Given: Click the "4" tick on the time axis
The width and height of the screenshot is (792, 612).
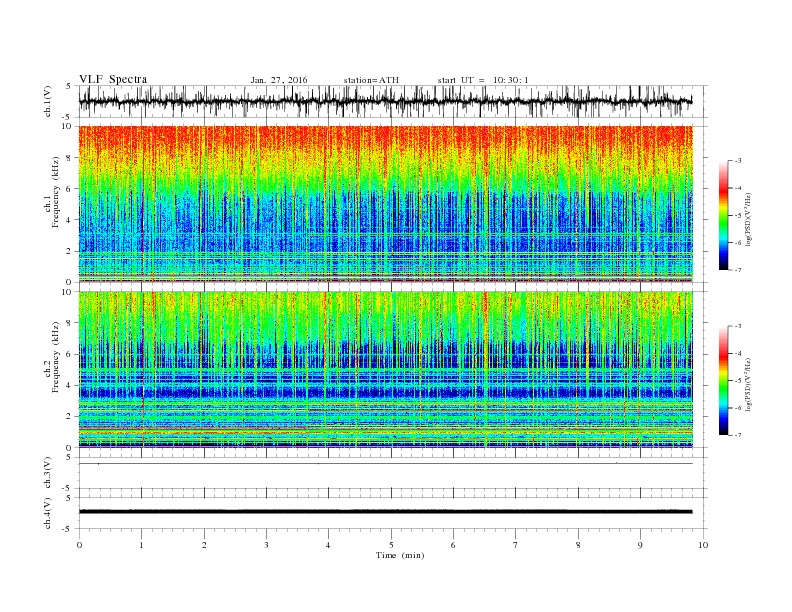Looking at the screenshot, I should point(328,545).
